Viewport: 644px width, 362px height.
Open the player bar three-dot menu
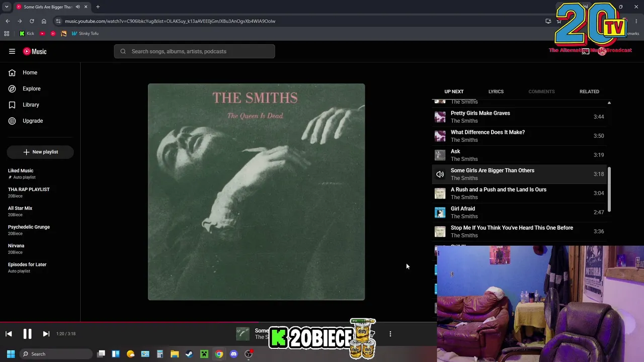click(x=390, y=334)
